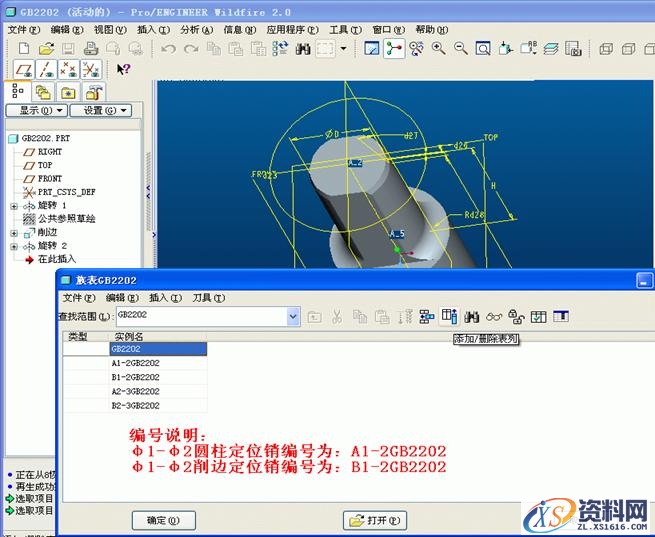Click the Redo arrow icon
This screenshot has width=655, height=537.
(191, 49)
